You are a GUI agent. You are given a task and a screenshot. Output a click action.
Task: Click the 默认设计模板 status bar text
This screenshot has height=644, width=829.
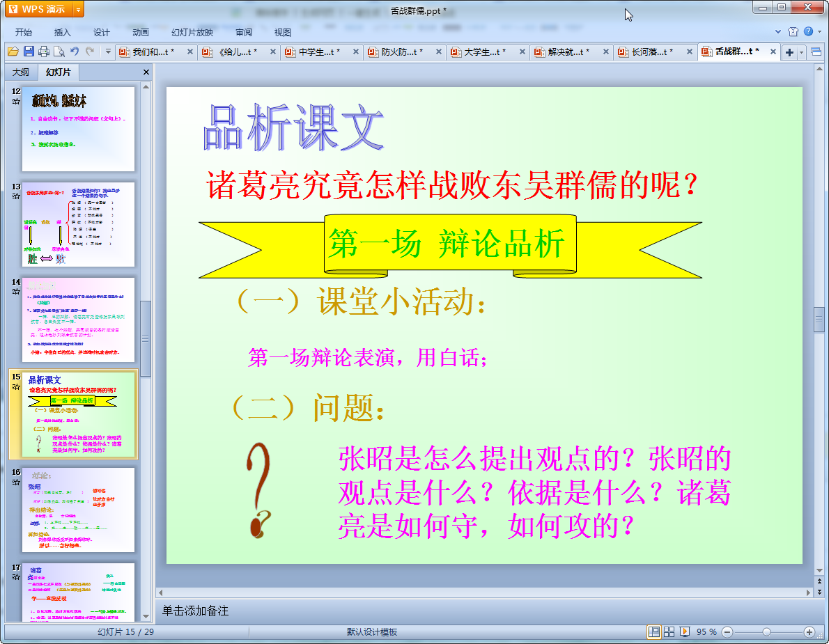(372, 632)
